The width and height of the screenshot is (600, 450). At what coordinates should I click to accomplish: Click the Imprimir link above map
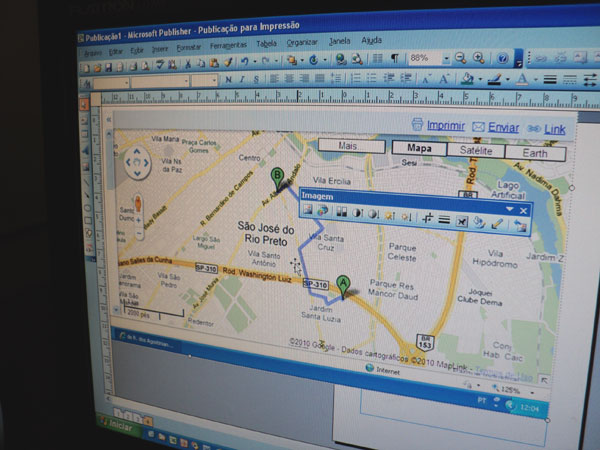coord(446,125)
